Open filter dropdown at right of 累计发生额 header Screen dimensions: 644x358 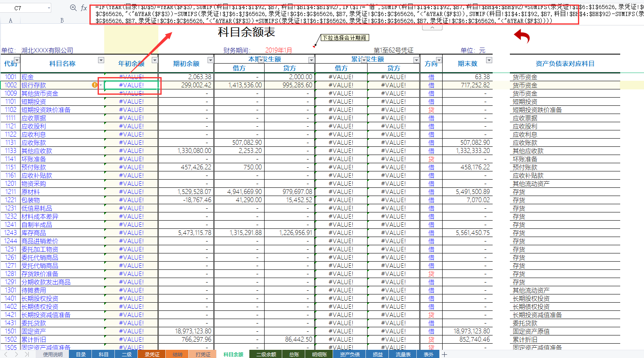pos(416,60)
